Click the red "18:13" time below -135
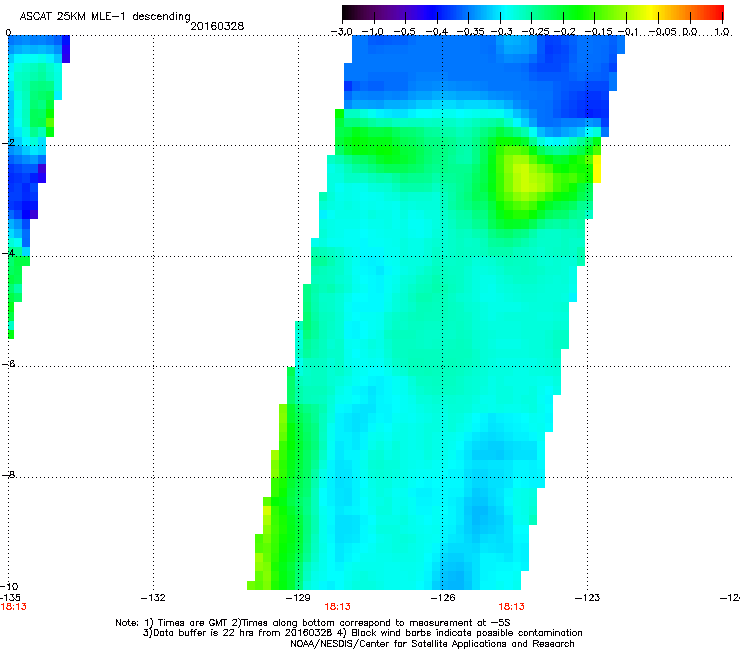 [x=14, y=607]
